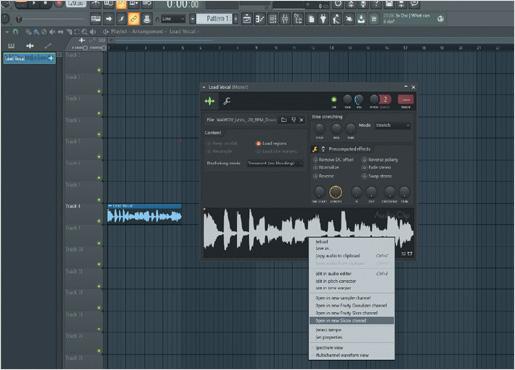Enable Fade stereo effect

[377, 167]
